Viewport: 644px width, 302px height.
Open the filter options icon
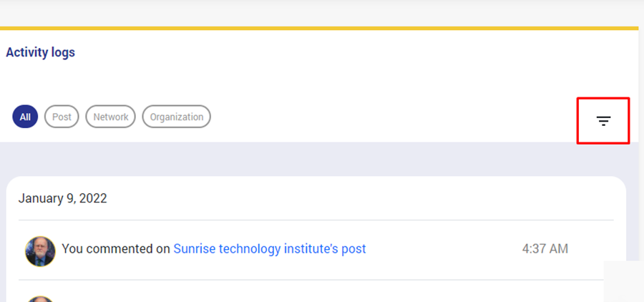point(603,121)
